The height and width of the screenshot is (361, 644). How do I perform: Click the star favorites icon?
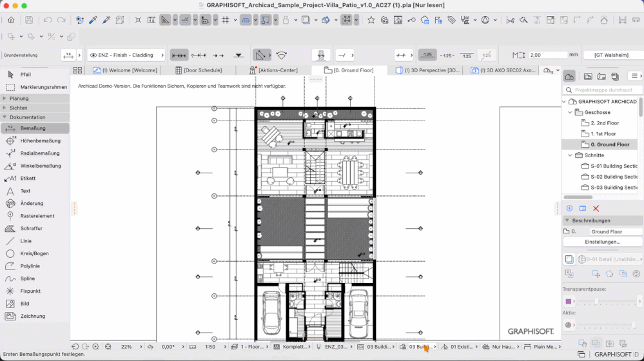pyautogui.click(x=371, y=20)
